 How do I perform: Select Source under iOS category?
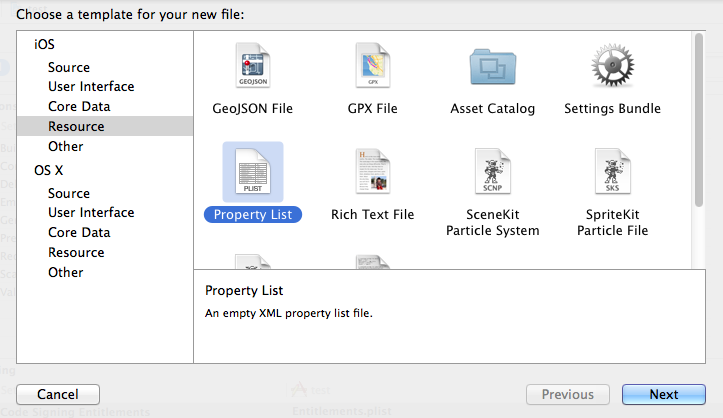[x=69, y=67]
